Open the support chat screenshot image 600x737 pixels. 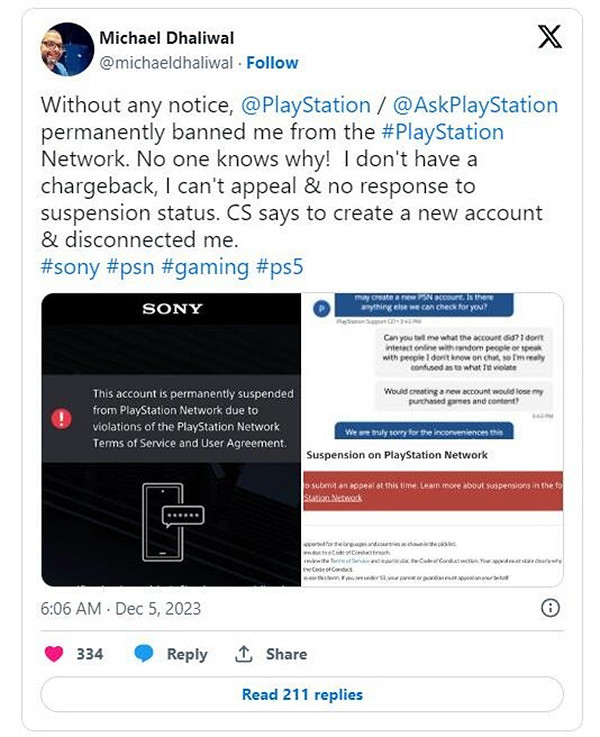point(432,439)
